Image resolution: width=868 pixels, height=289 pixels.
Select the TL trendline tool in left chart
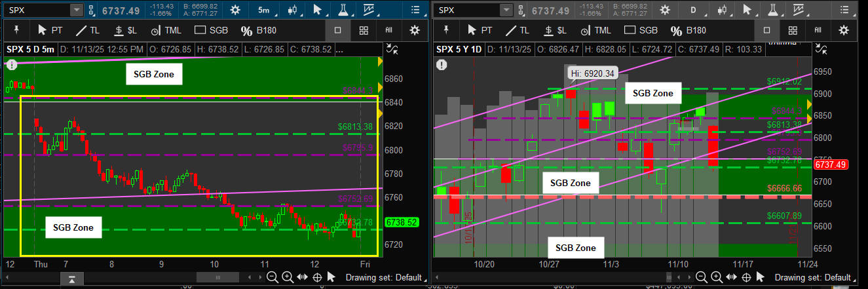(x=88, y=30)
